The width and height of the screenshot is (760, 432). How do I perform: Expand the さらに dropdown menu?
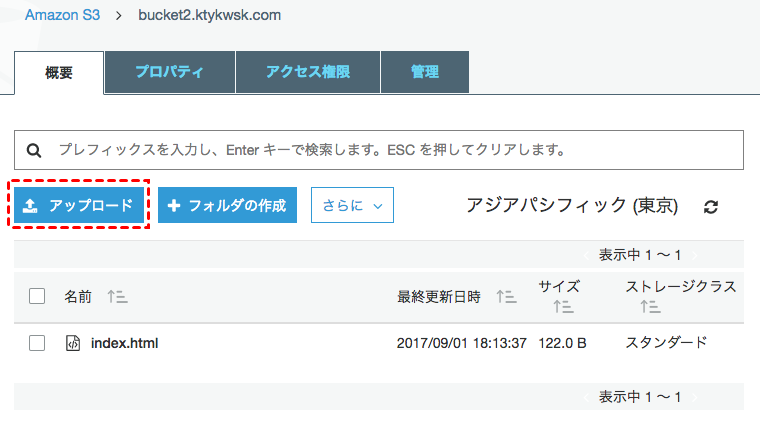[x=352, y=205]
